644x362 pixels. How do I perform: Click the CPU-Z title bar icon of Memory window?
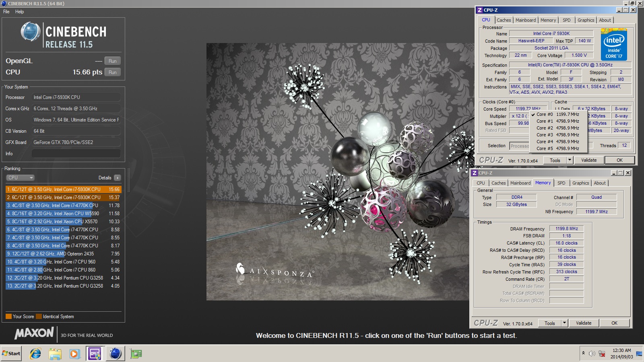coord(475,173)
